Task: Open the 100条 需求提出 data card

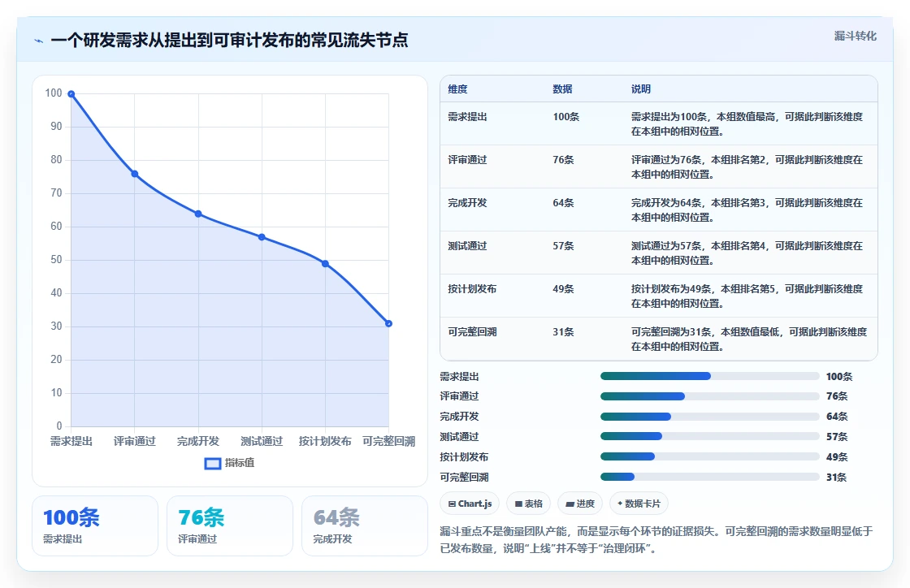Action: point(95,526)
